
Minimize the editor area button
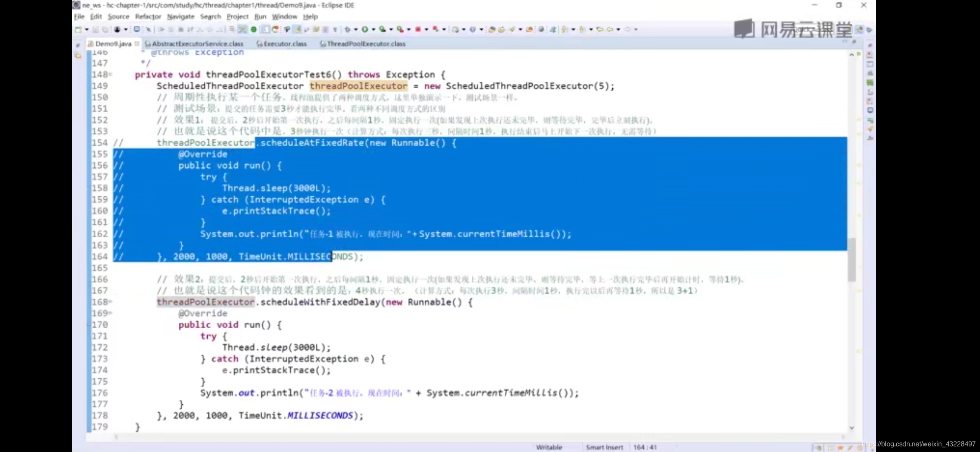(845, 41)
